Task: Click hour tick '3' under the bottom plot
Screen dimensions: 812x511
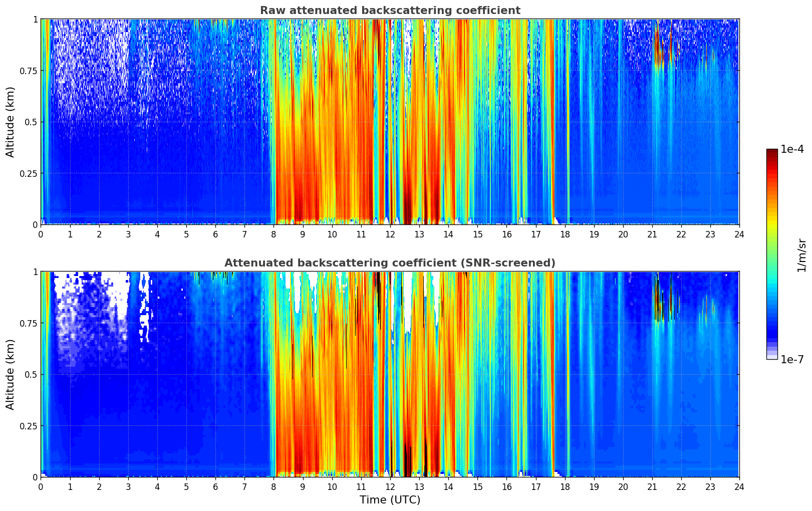Action: coord(128,487)
